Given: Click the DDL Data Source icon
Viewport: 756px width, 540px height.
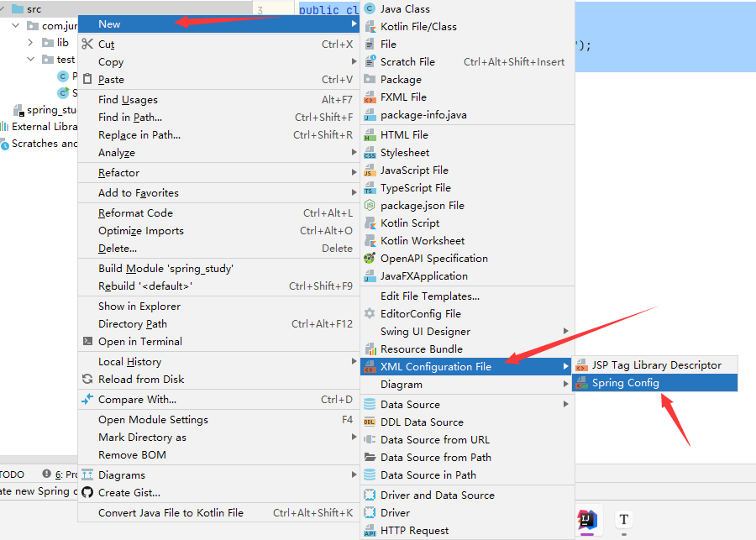Looking at the screenshot, I should [370, 422].
